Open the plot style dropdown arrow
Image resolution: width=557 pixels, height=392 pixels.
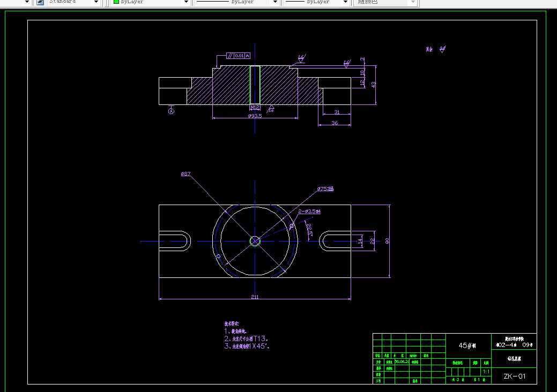[x=412, y=2]
